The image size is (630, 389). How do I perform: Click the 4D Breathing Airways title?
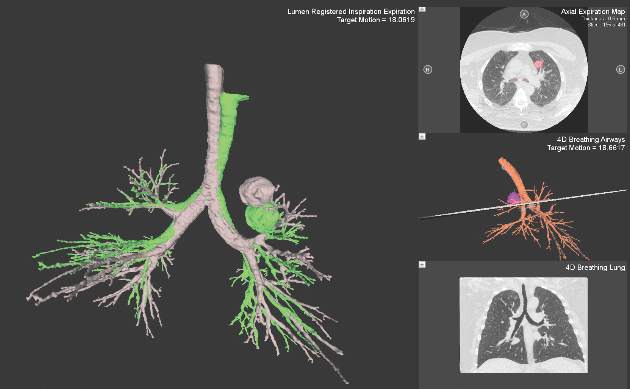[x=591, y=139]
